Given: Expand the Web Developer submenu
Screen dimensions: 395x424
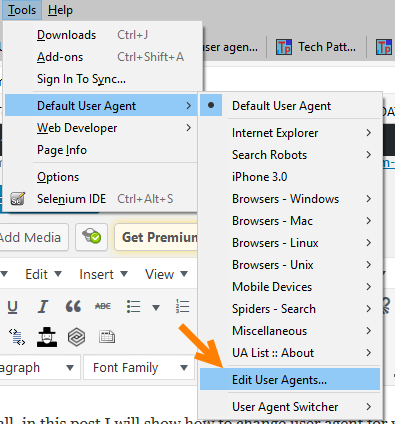Looking at the screenshot, I should click(x=101, y=128).
